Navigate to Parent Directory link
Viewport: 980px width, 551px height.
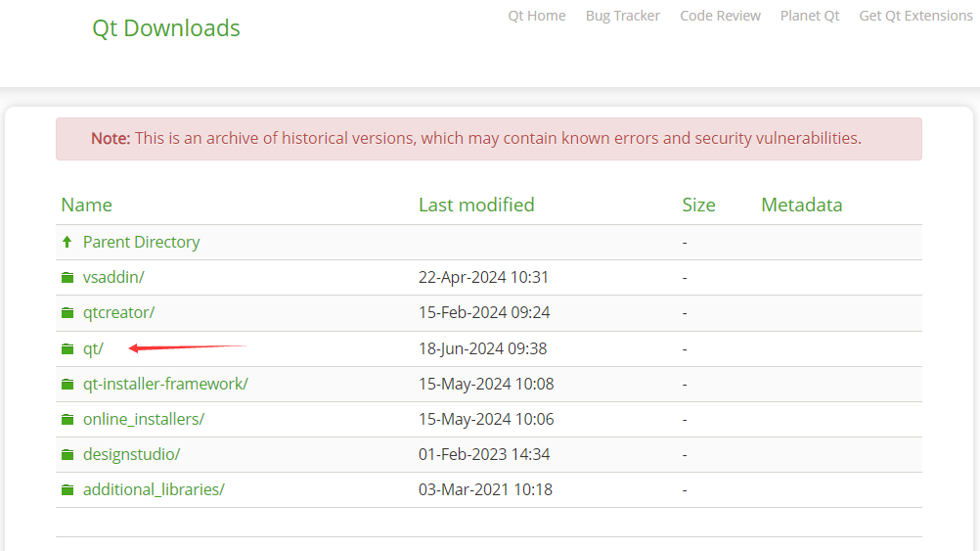141,242
